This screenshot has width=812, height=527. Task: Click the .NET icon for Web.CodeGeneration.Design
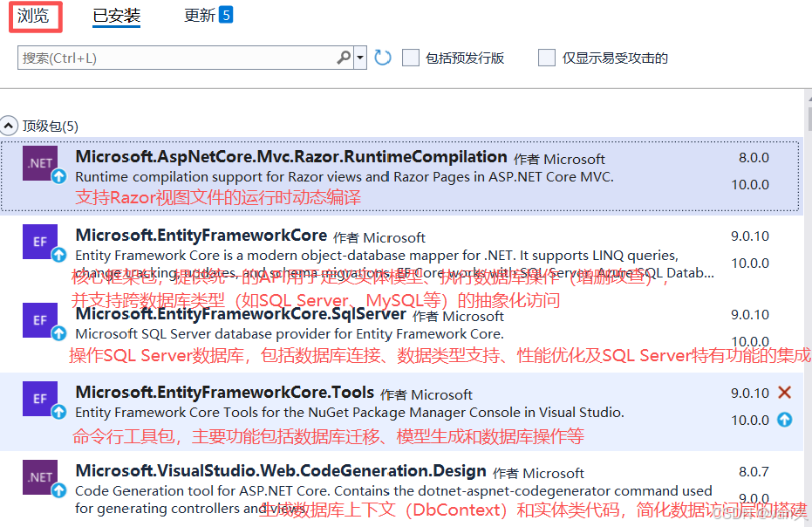(40, 477)
